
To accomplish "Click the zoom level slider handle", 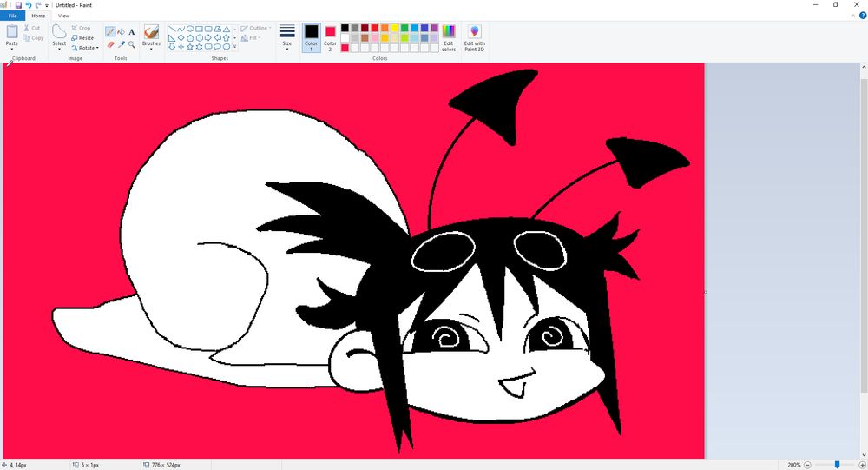I will coord(837,465).
